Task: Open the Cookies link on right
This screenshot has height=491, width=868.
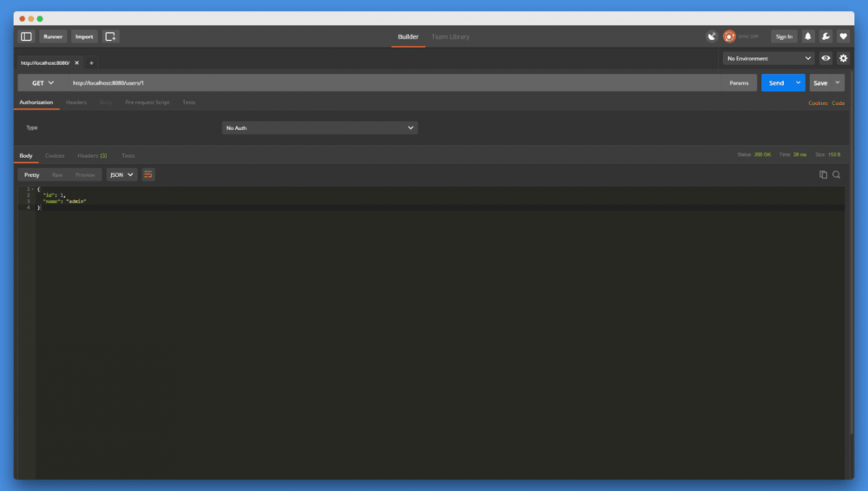Action: point(818,103)
